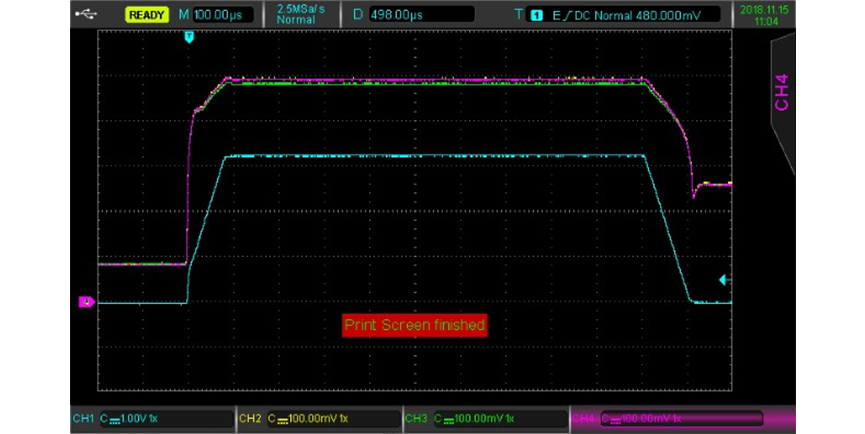
Task: Click the magenta CH4 ground level marker
Action: [86, 301]
